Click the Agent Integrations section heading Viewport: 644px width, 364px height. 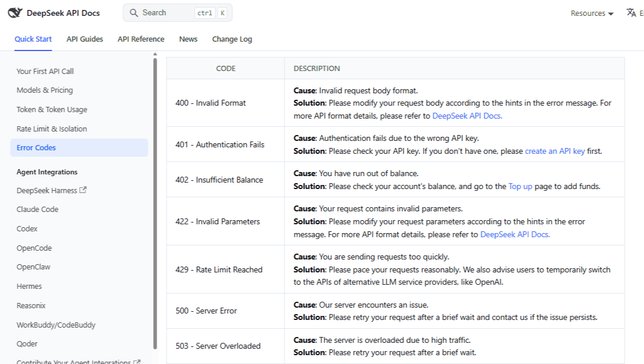click(x=47, y=172)
